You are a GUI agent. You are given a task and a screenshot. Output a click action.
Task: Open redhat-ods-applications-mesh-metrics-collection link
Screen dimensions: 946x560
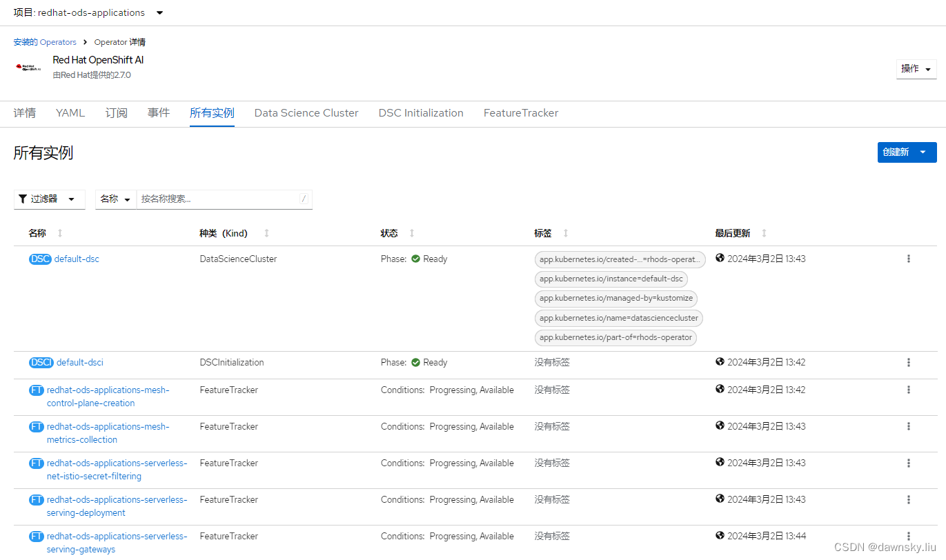108,433
